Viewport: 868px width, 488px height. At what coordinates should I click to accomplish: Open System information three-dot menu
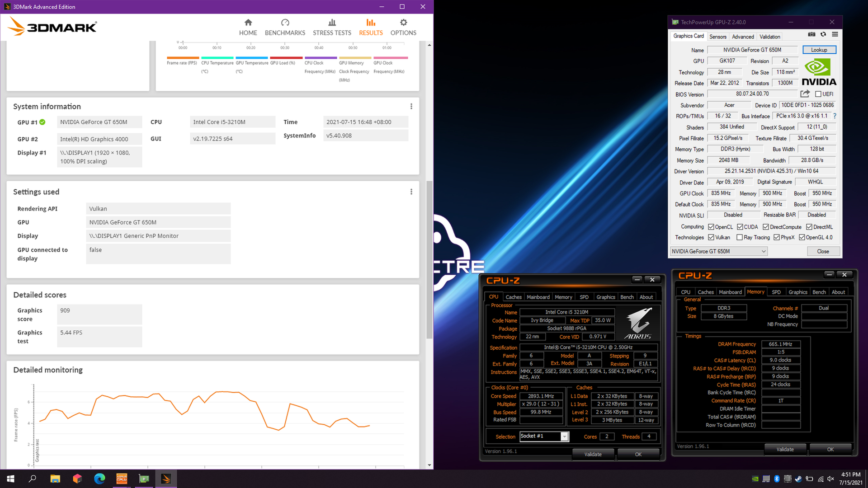(x=411, y=106)
